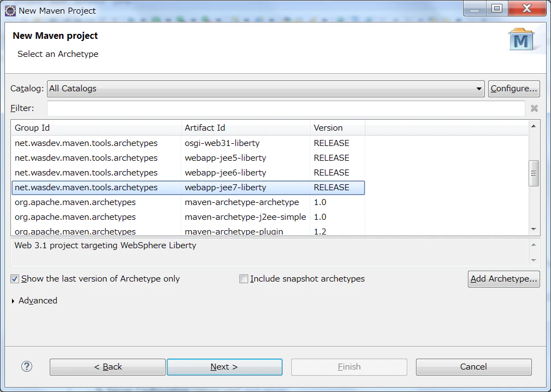Select the webapp-jee6-liberty archetype
This screenshot has width=551, height=392.
coord(189,173)
